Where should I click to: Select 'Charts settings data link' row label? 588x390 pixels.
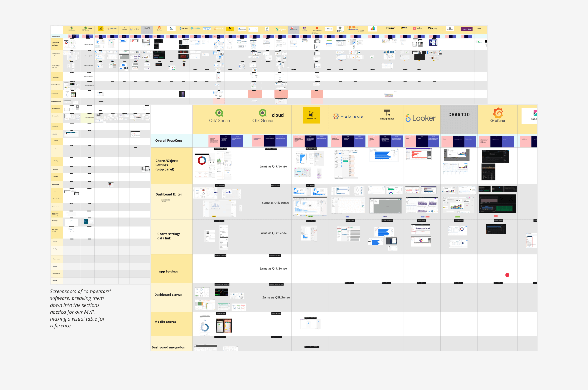pyautogui.click(x=169, y=236)
